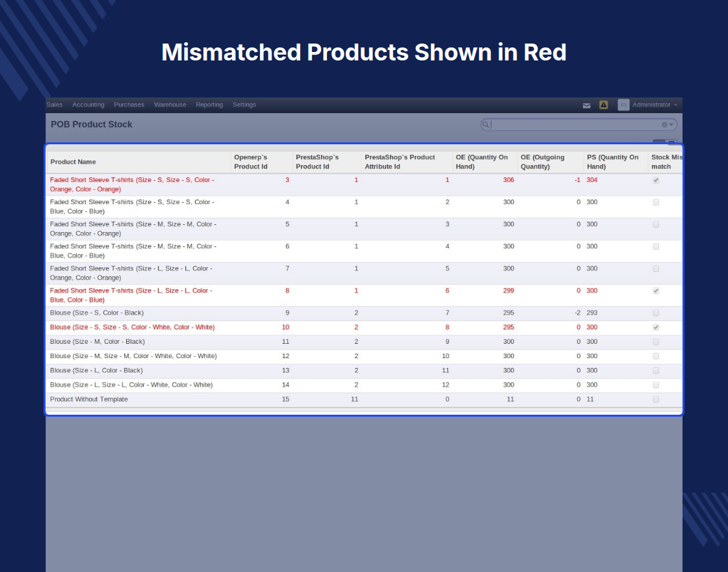Click the PS quantity value 304
The width and height of the screenshot is (728, 572).
[x=592, y=179]
